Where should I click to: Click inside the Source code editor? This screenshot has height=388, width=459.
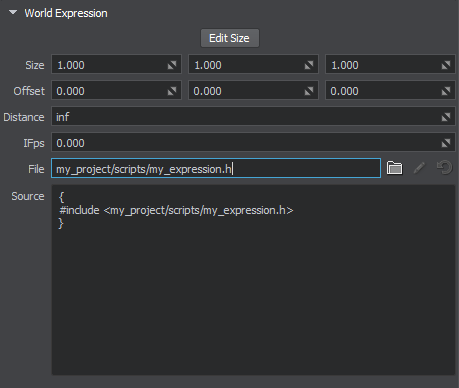coord(254,280)
